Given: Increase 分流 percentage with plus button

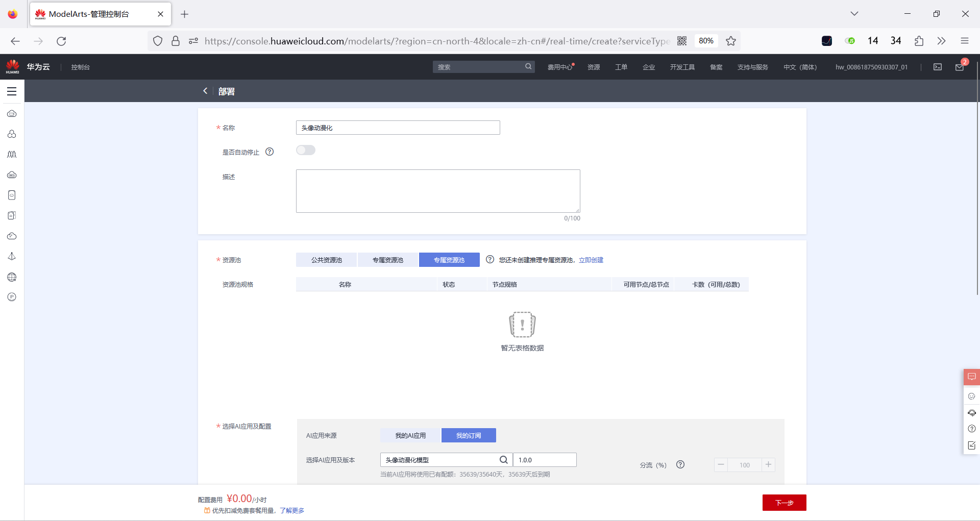Looking at the screenshot, I should pos(768,464).
